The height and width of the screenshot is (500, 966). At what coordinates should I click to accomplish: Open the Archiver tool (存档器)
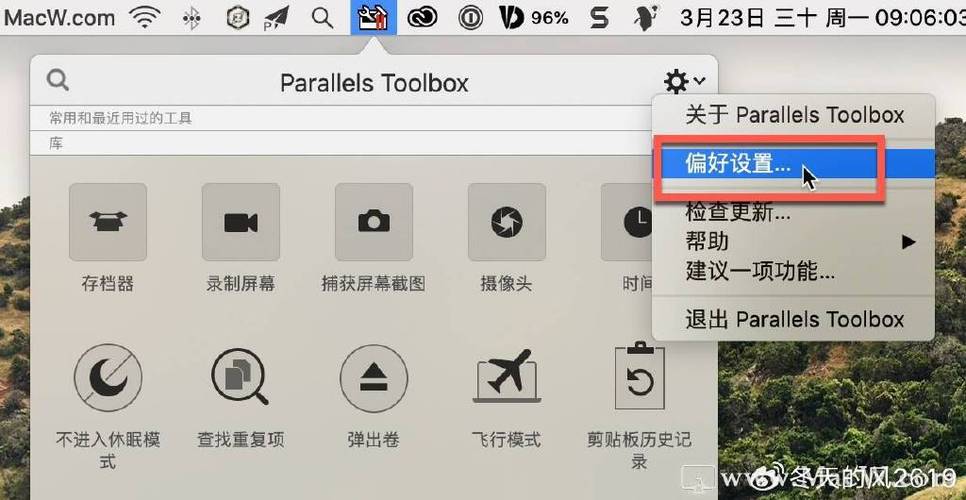tap(108, 222)
